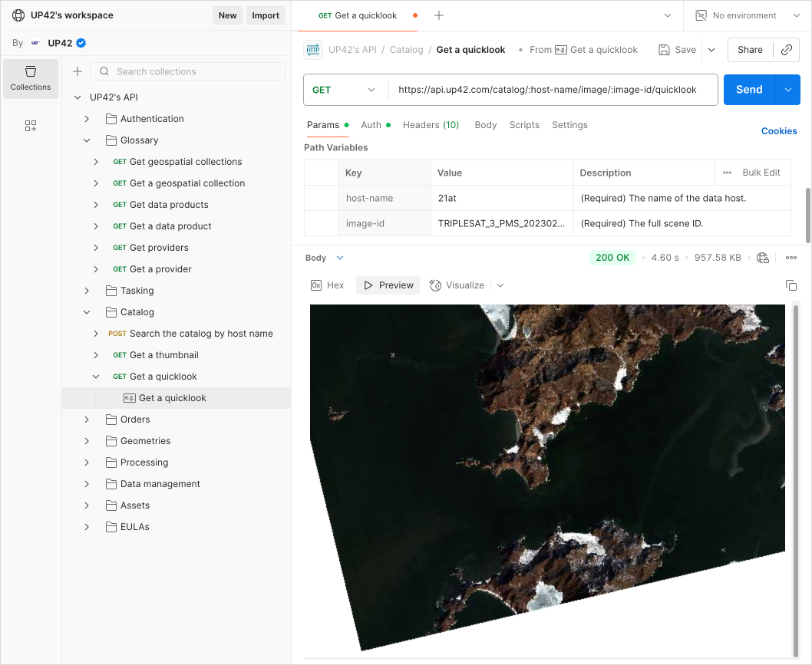Open the No environment selector dropdown
This screenshot has height=665, width=812.
tap(797, 15)
